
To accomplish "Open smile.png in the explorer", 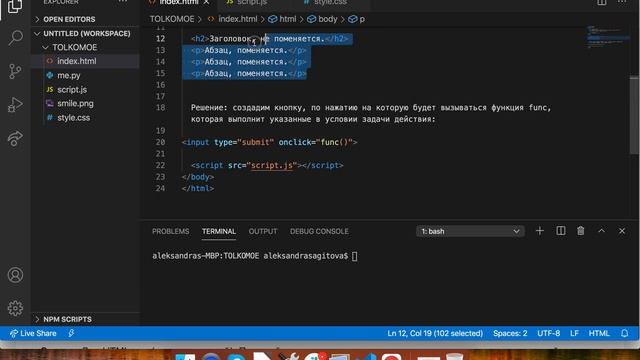I will (75, 103).
